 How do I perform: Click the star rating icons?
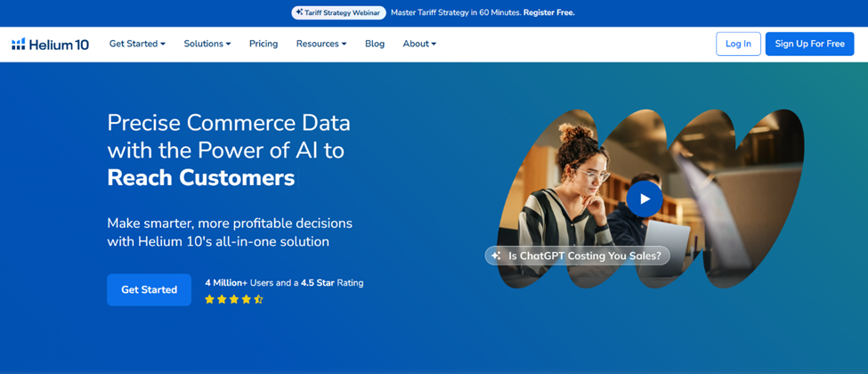pos(233,299)
